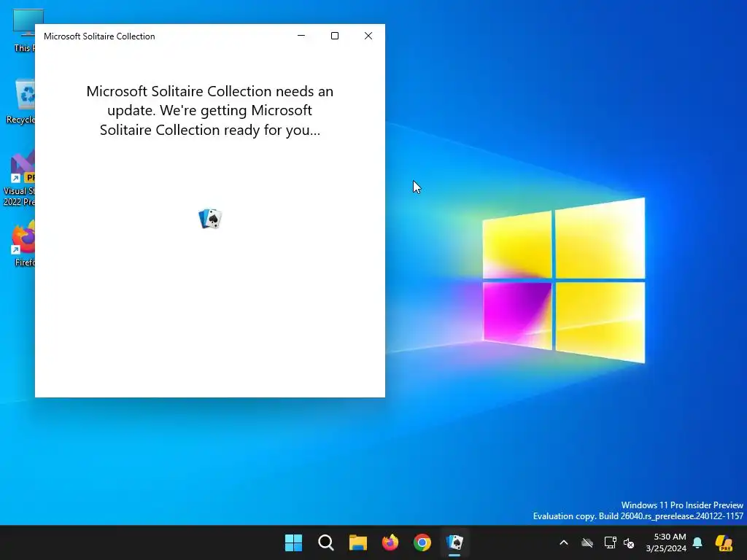
Task: Open taskbar Search
Action: [326, 542]
